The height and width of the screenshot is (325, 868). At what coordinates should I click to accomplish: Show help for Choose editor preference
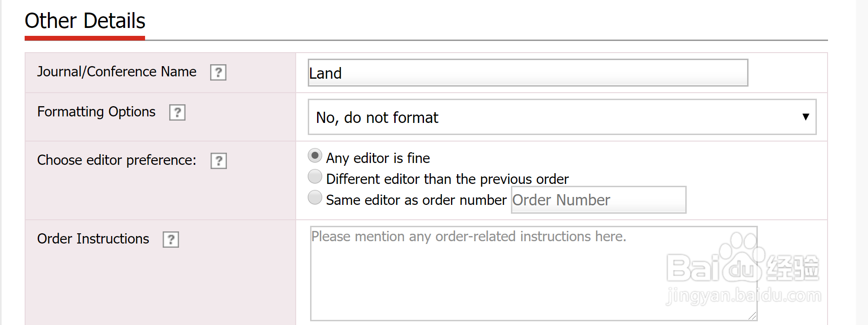pyautogui.click(x=219, y=161)
